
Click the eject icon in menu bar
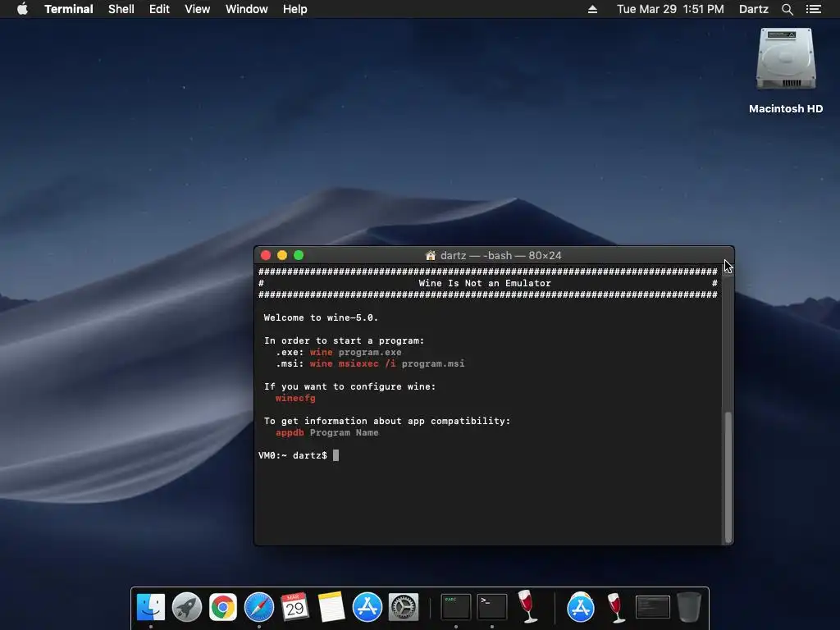592,9
